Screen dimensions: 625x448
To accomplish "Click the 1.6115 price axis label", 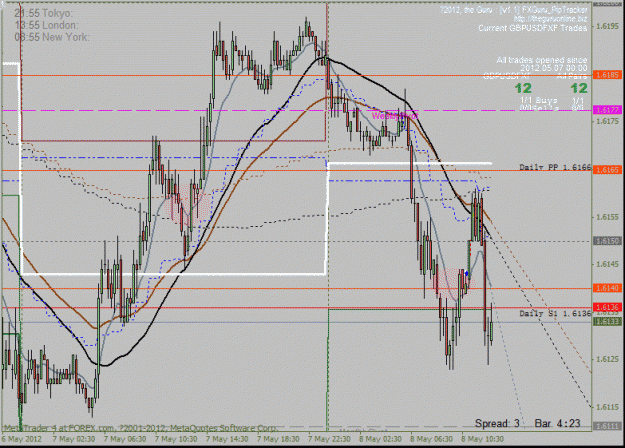I will tap(607, 407).
